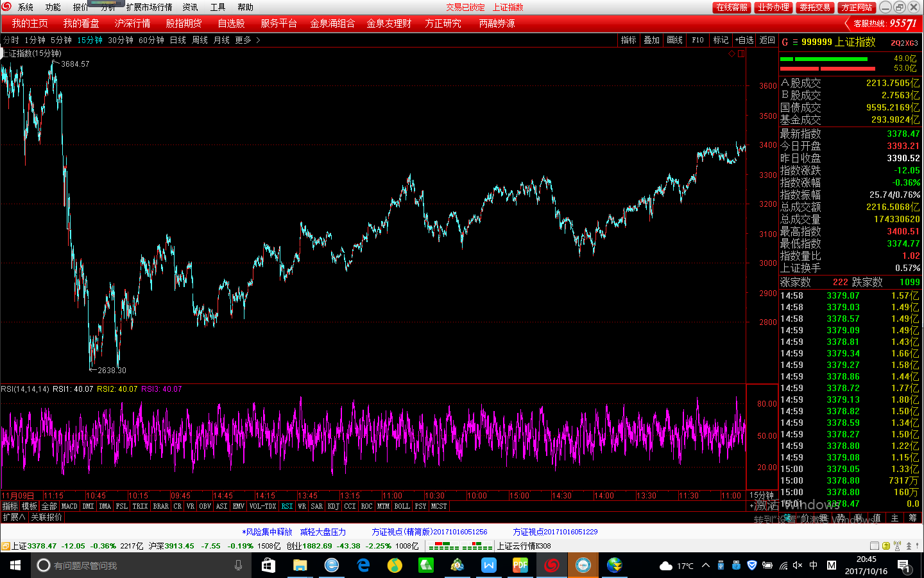
Task: Click the weather cloud tray icon
Action: [666, 566]
